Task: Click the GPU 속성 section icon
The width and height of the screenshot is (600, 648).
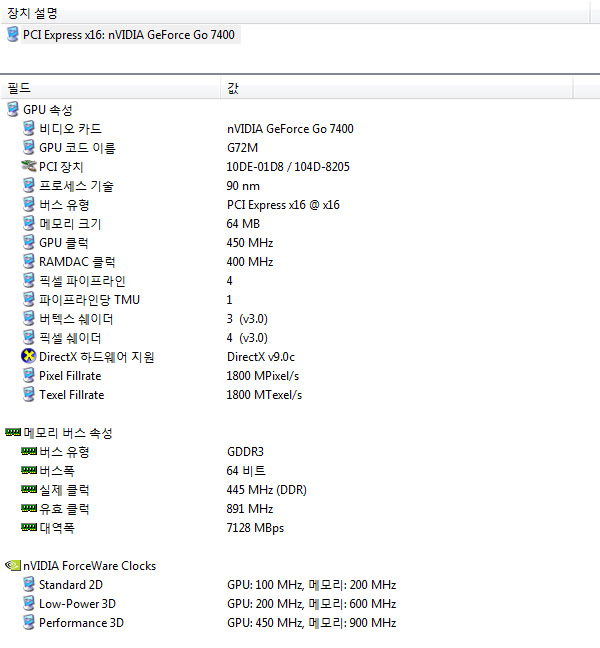Action: coord(13,110)
